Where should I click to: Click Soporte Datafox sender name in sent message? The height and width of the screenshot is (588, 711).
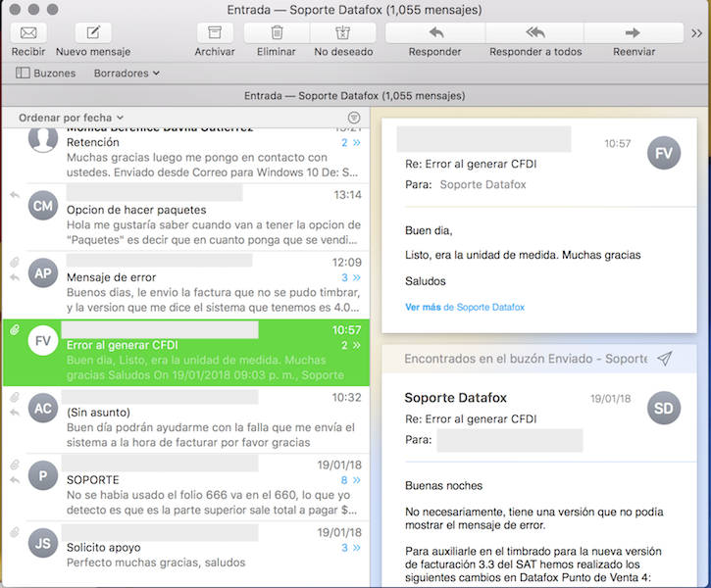[455, 398]
